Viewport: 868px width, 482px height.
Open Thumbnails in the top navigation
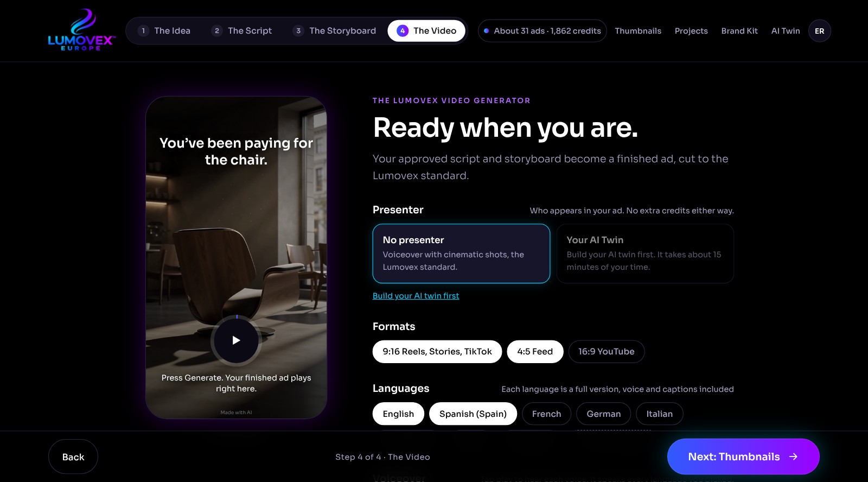pos(638,31)
